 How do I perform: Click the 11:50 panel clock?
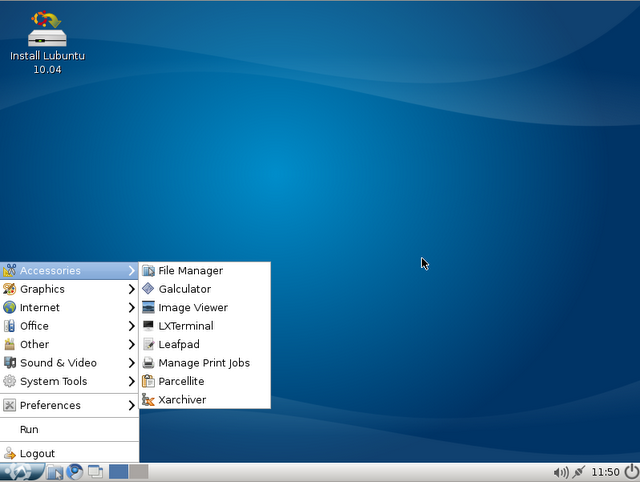pos(605,472)
